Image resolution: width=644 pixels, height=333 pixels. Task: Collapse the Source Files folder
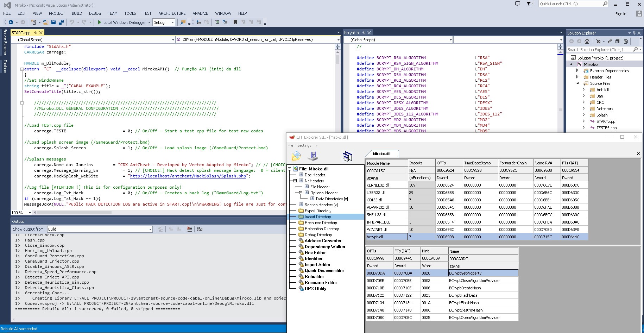[x=577, y=83]
